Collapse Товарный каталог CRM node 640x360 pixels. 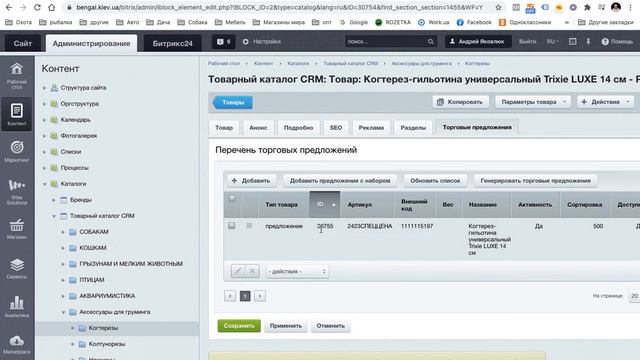(54, 216)
